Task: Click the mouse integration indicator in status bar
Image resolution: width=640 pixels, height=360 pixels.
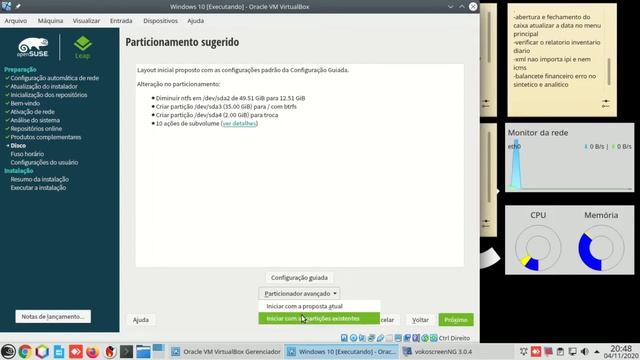Action: (x=425, y=338)
